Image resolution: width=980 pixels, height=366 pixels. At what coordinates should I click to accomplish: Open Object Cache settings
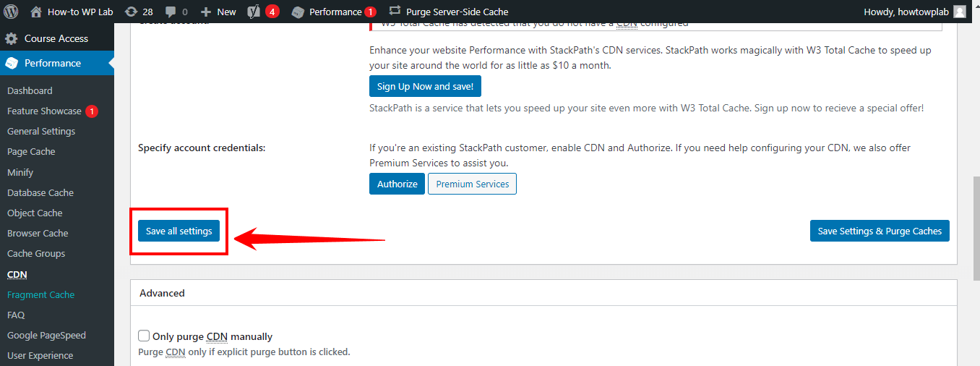coord(35,213)
